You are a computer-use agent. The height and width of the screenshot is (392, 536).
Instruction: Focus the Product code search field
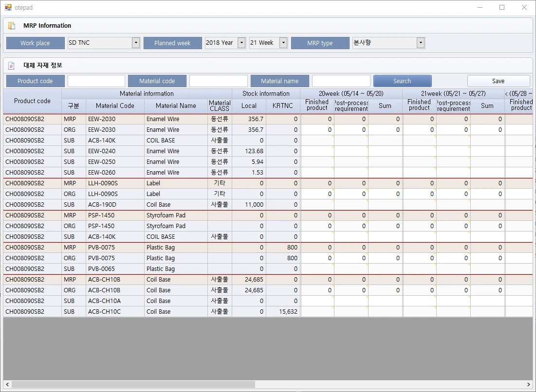pos(96,81)
